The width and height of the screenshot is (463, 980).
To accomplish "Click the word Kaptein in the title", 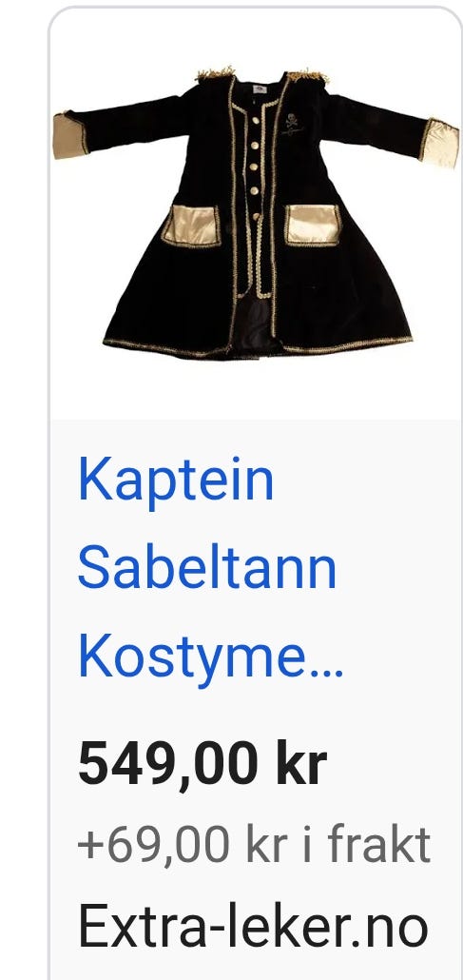I will (x=176, y=480).
